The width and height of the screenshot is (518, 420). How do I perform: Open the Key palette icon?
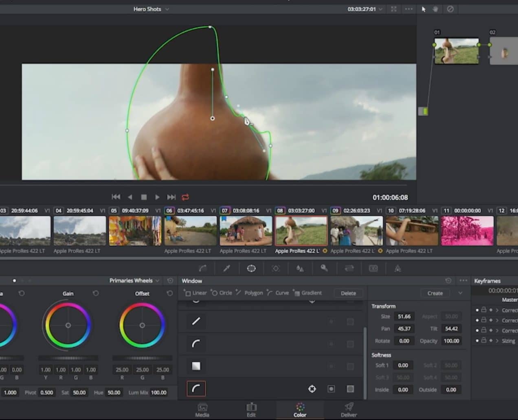pos(324,268)
